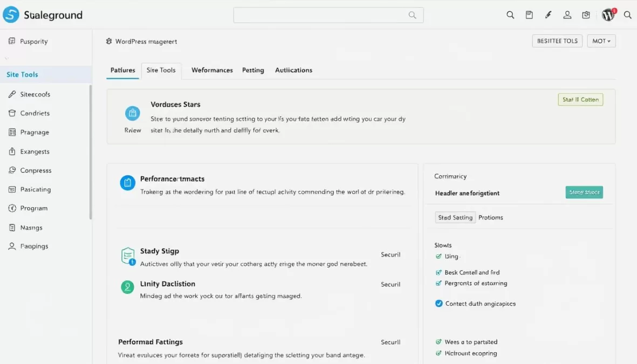
Task: Click the Pasicating sidebar icon
Action: point(12,189)
